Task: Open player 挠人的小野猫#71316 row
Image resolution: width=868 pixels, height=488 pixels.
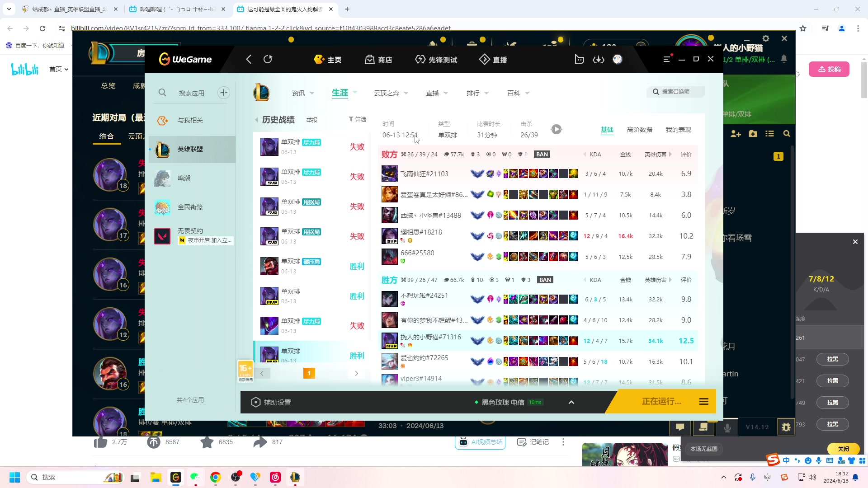Action: pos(538,341)
